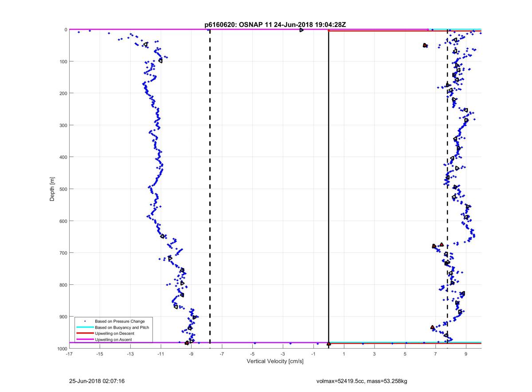Pick the magenta line sample in the legend

click(x=85, y=339)
